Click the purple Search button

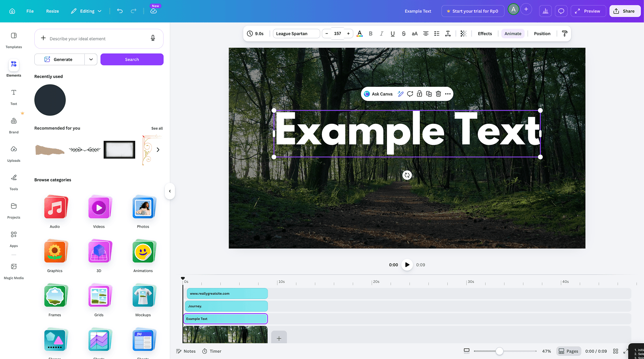(x=132, y=60)
